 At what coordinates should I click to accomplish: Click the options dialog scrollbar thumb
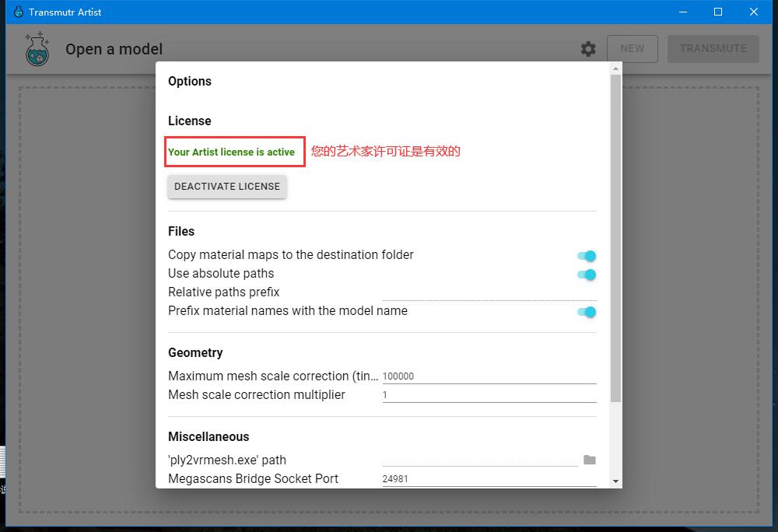[x=615, y=238]
